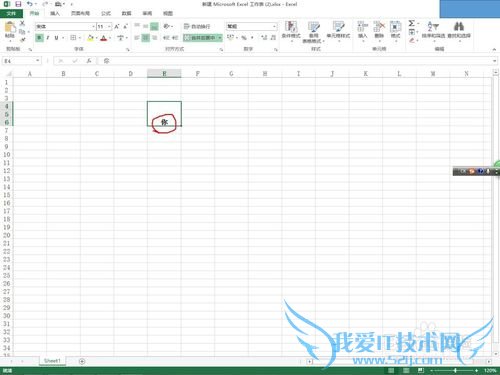Open the font size dropdown
Viewport: 500px width, 375px height.
[109, 27]
